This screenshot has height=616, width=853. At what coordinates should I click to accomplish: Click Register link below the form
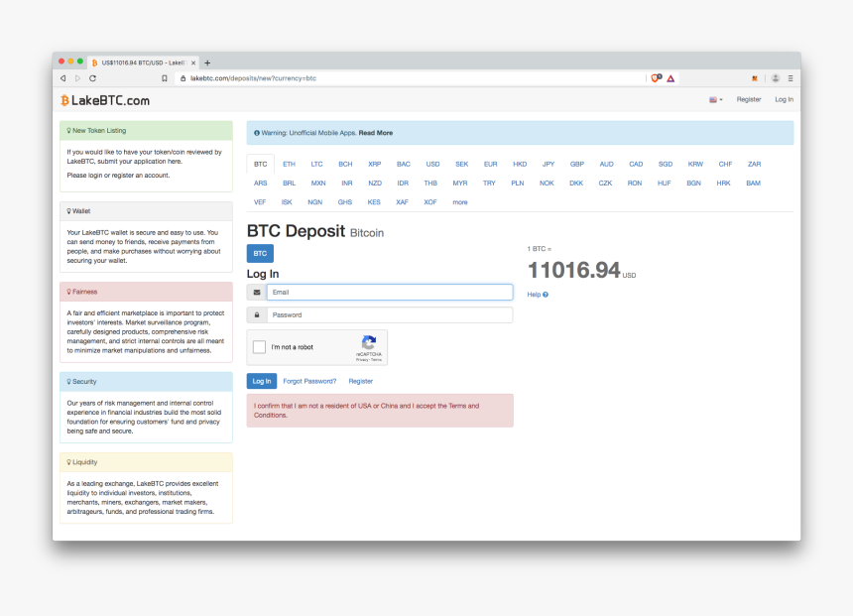click(x=361, y=382)
